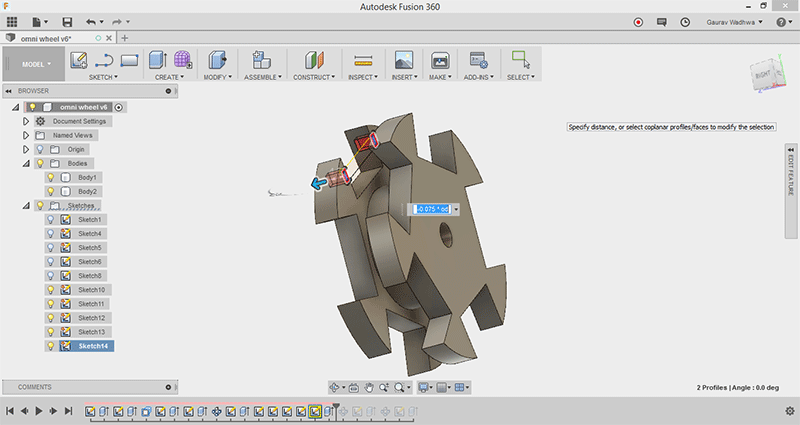Click the Create Form purple icon
Image resolution: width=800 pixels, height=425 pixels.
click(183, 60)
